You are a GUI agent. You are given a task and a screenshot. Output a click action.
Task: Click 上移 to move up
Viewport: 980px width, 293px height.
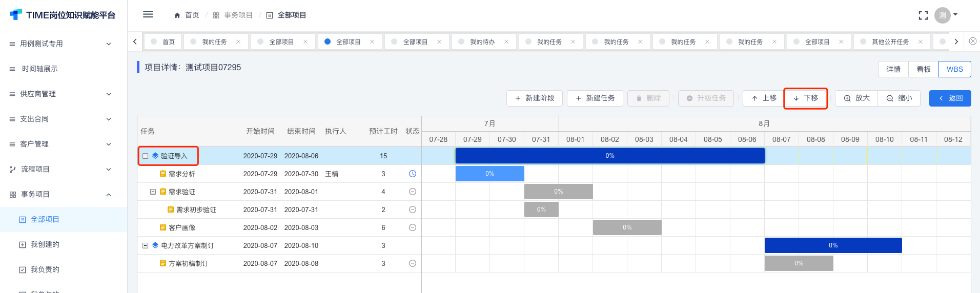pos(764,98)
